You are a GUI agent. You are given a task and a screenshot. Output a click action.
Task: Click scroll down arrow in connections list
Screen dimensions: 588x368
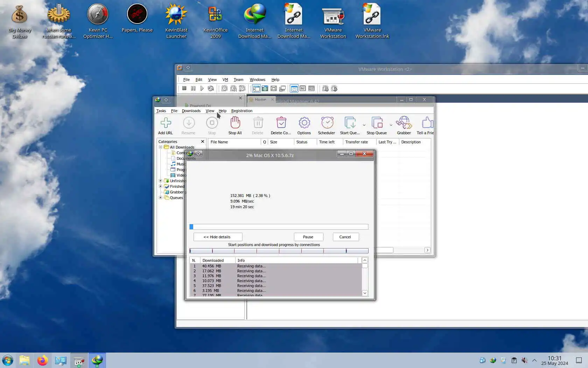[365, 293]
